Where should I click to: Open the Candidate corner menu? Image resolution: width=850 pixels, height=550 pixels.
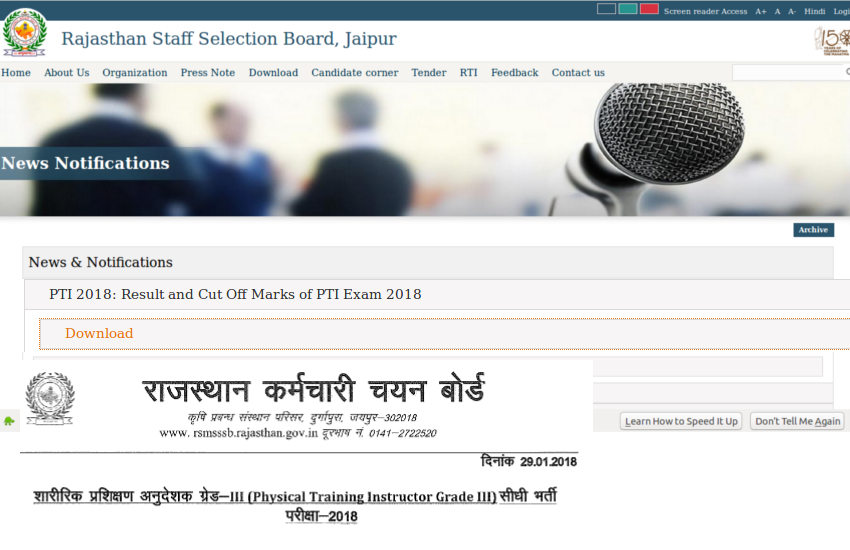click(x=354, y=73)
